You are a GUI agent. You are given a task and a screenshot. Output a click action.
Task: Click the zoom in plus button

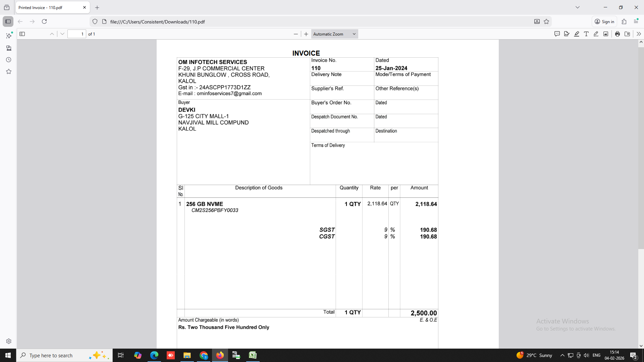(306, 34)
